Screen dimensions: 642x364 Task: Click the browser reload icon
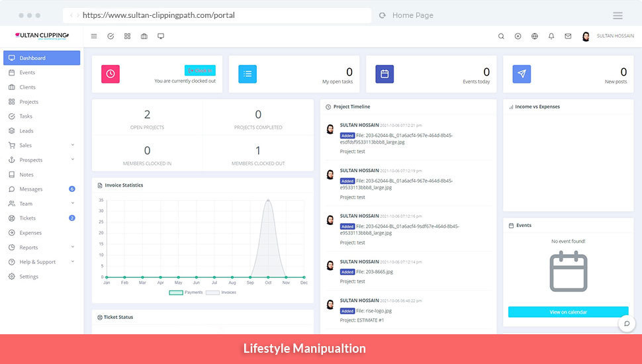(382, 16)
